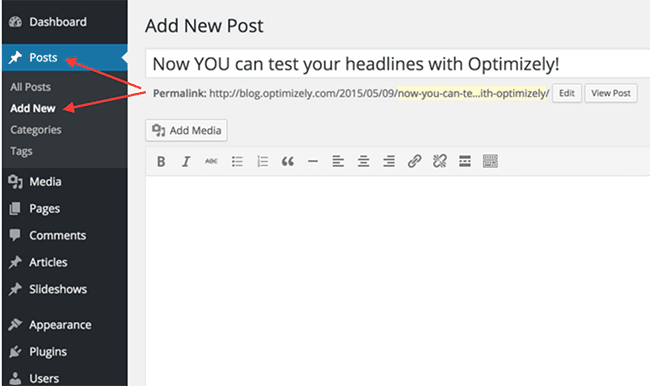Remove link with the unlink icon
The width and height of the screenshot is (650, 386).
(x=440, y=161)
